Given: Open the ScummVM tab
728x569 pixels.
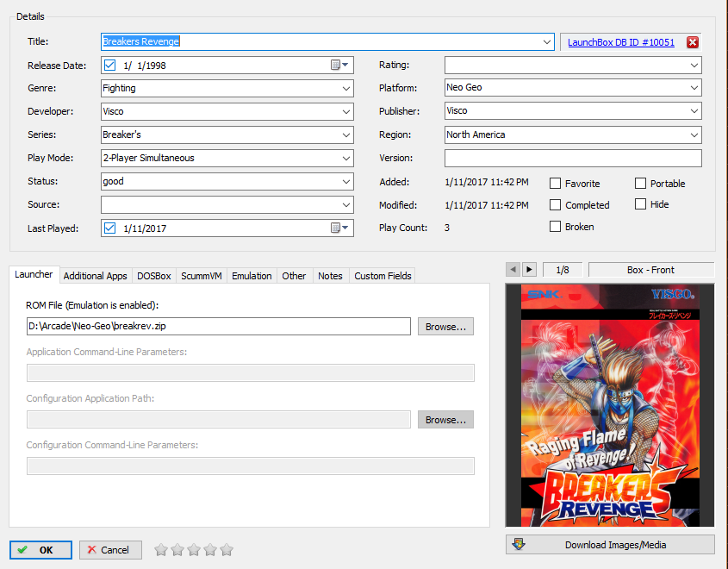Looking at the screenshot, I should tap(202, 276).
